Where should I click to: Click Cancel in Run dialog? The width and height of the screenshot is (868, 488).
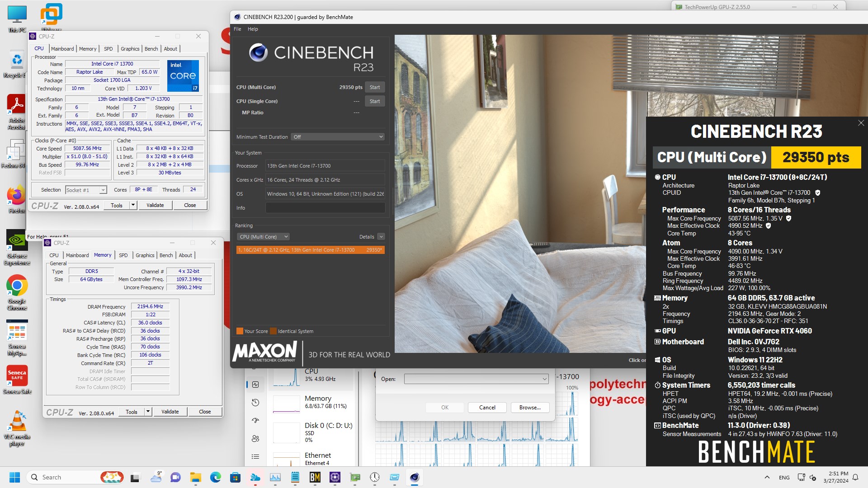tap(487, 408)
